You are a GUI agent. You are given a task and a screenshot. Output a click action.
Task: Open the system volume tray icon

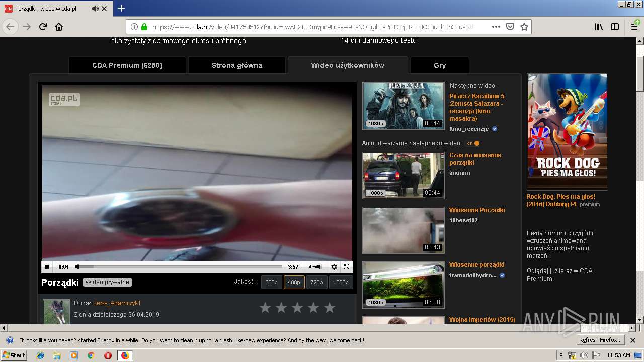point(584,355)
